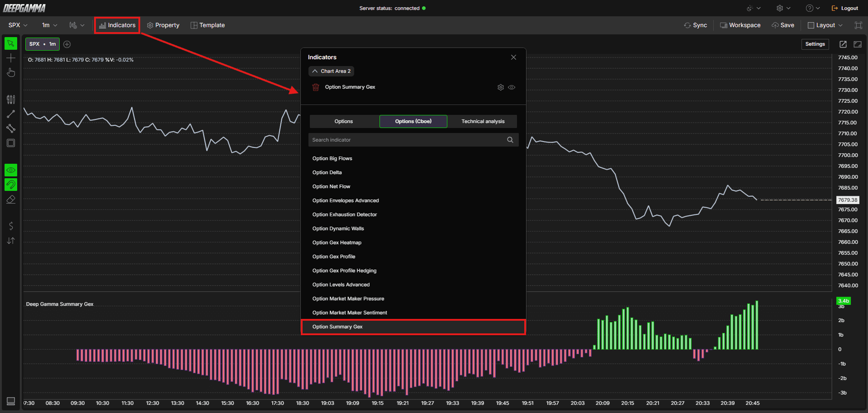Add a new chart tab with plus icon
The height and width of the screenshot is (413, 868).
[x=67, y=44]
